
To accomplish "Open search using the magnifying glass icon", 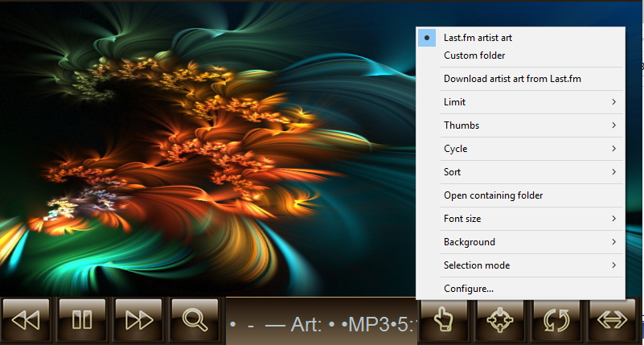I will click(195, 320).
